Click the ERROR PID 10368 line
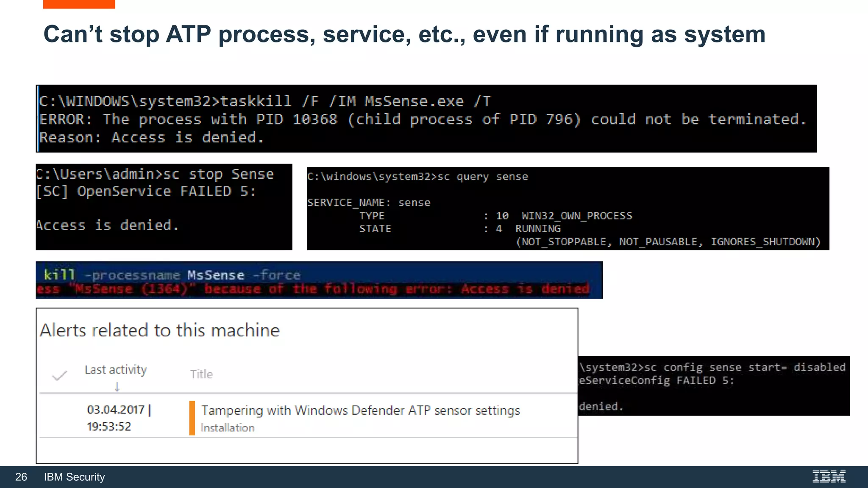This screenshot has width=868, height=488. (x=423, y=119)
